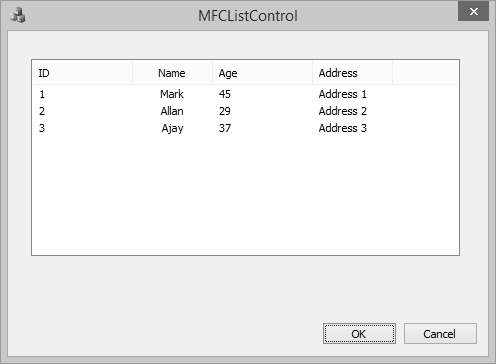Click the name Ajay in the list
The width and height of the screenshot is (496, 364).
[x=172, y=129]
